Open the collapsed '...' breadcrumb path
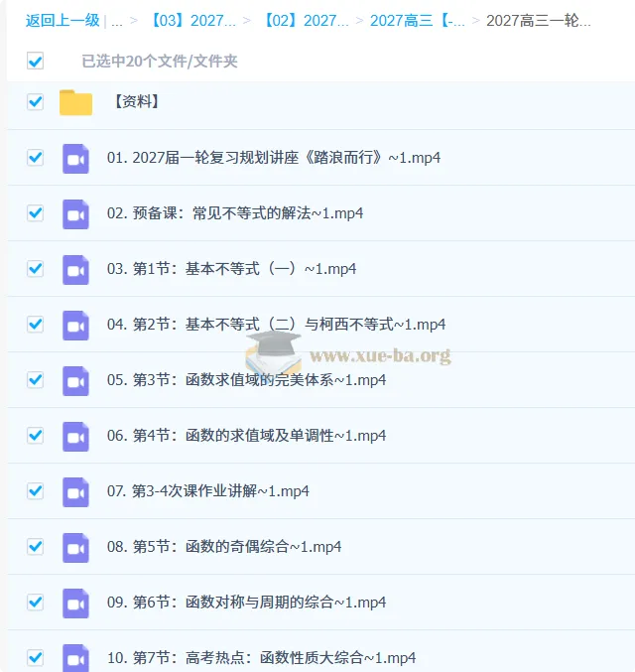 point(117,22)
